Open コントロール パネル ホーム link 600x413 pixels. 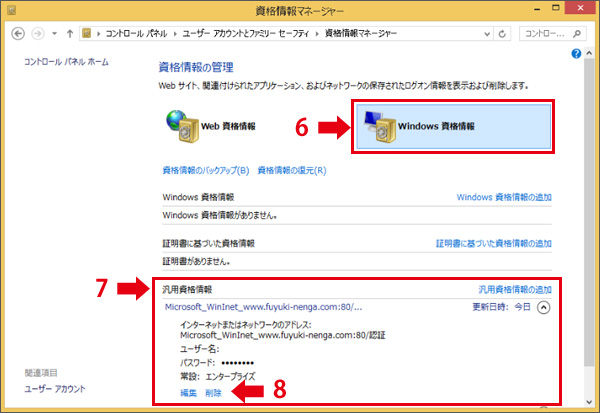pos(66,62)
